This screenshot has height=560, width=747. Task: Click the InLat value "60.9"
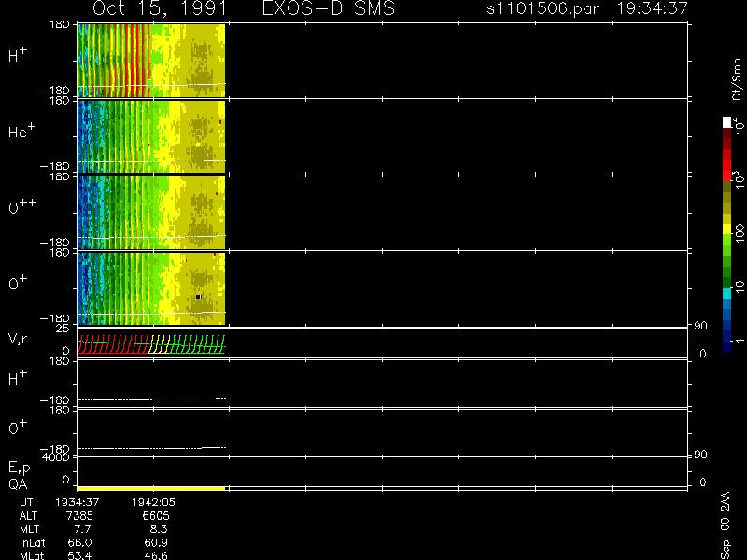click(156, 542)
